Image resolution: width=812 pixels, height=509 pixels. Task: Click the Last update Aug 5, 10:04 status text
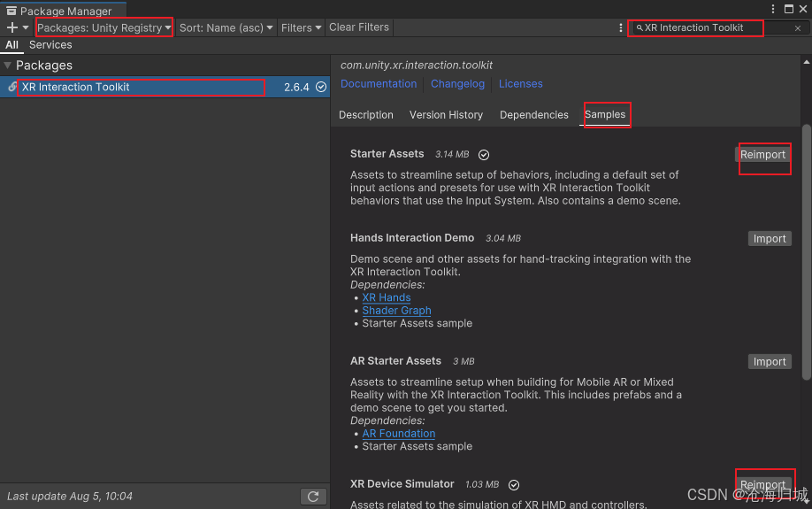(69, 497)
